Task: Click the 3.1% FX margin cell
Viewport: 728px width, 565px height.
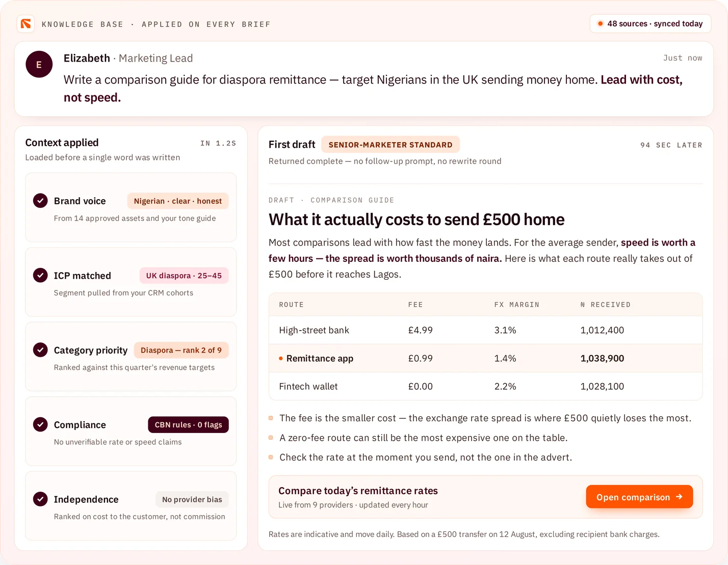Action: click(505, 330)
